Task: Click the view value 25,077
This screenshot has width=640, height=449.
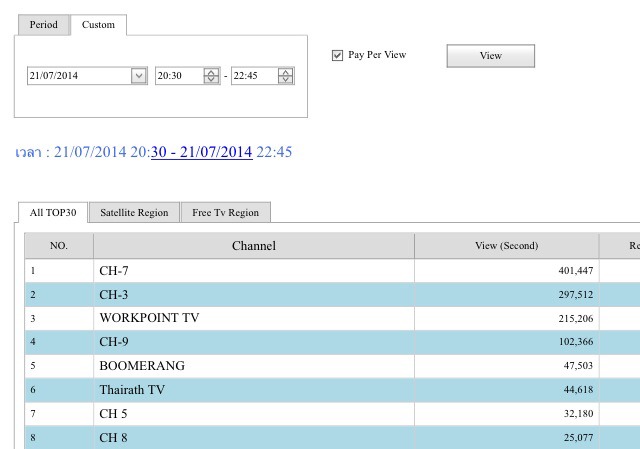Action: point(578,438)
